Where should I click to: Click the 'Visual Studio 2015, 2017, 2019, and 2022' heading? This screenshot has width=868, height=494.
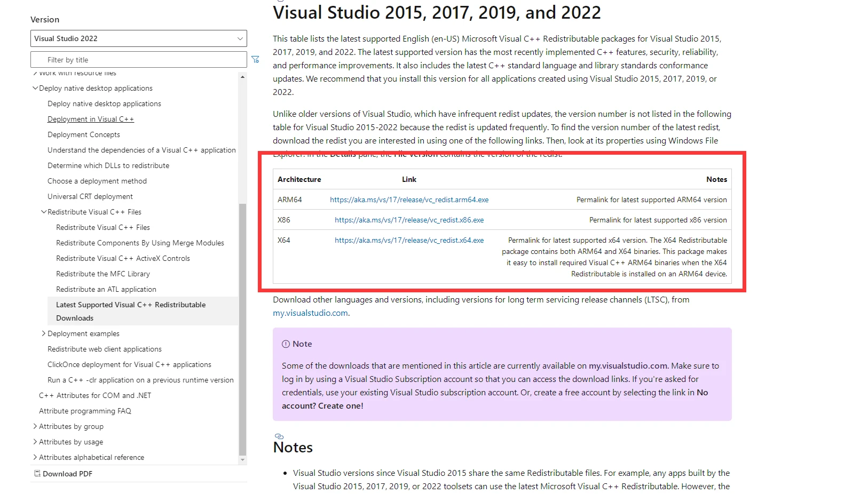(437, 12)
